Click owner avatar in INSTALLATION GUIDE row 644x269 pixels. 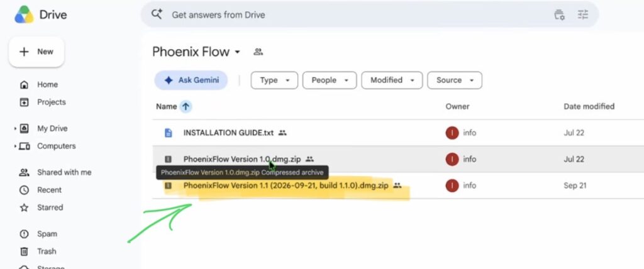click(452, 133)
